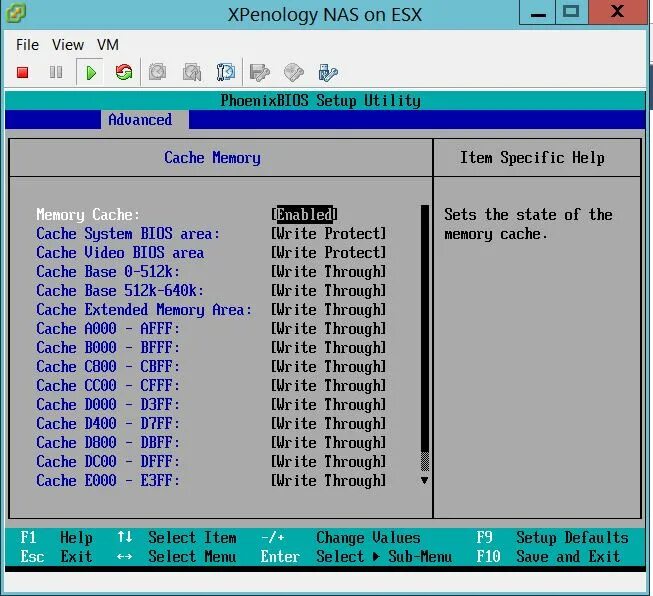Click the Cache Base 512k-640k label
653x596 pixels.
(120, 291)
